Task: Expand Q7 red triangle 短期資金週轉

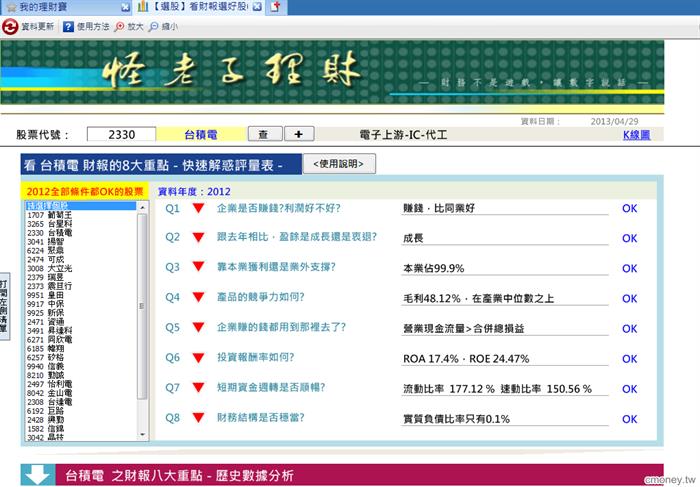Action: [199, 387]
